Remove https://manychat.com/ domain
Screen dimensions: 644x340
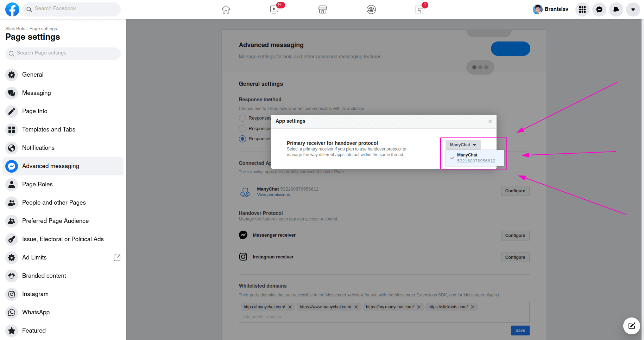290,307
